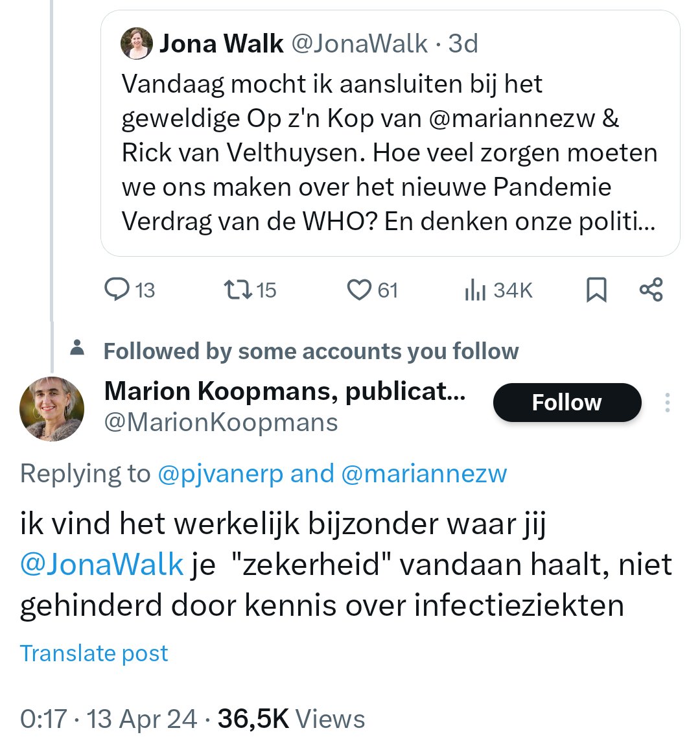Follow Marion Koopmans
The width and height of the screenshot is (700, 750).
pyautogui.click(x=566, y=402)
